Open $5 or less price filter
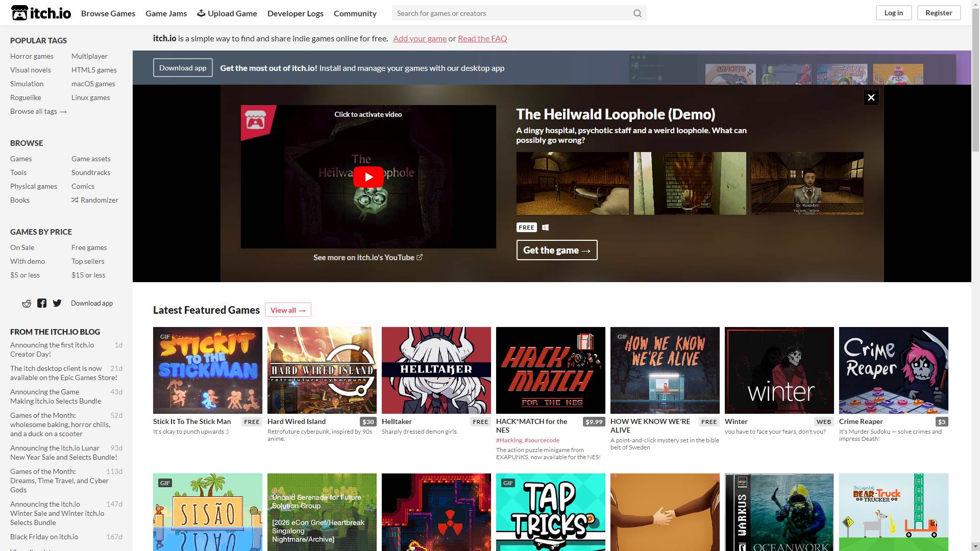The width and height of the screenshot is (980, 551). tap(25, 275)
